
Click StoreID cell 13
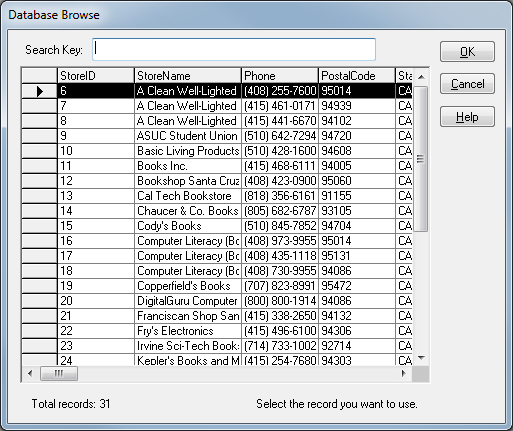click(96, 196)
